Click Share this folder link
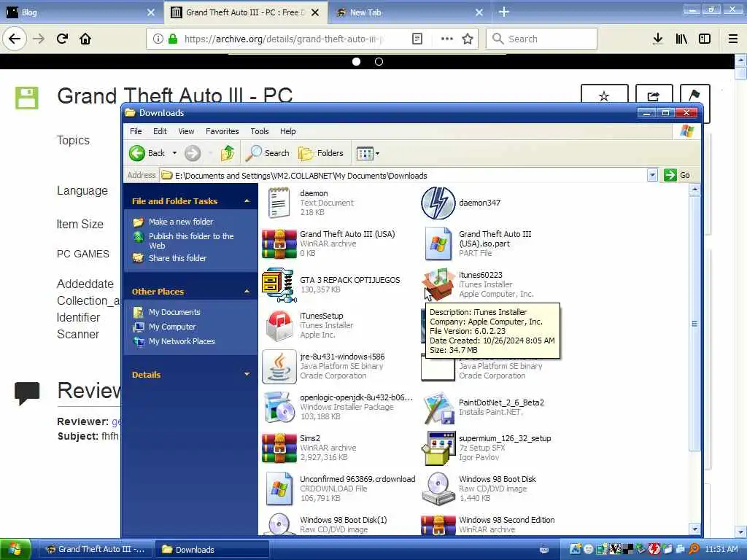747x560 pixels. pyautogui.click(x=177, y=257)
